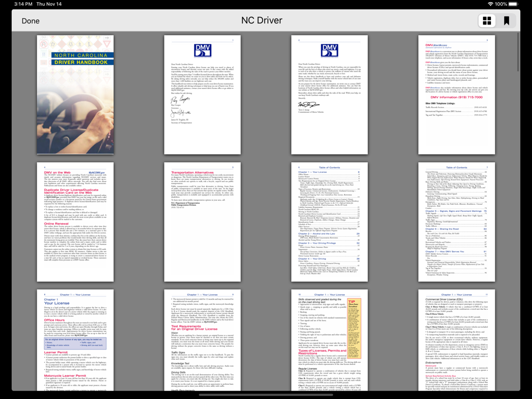Open the commissioner's letter page thumbnail
This screenshot has width=532, height=399.
tap(329, 95)
